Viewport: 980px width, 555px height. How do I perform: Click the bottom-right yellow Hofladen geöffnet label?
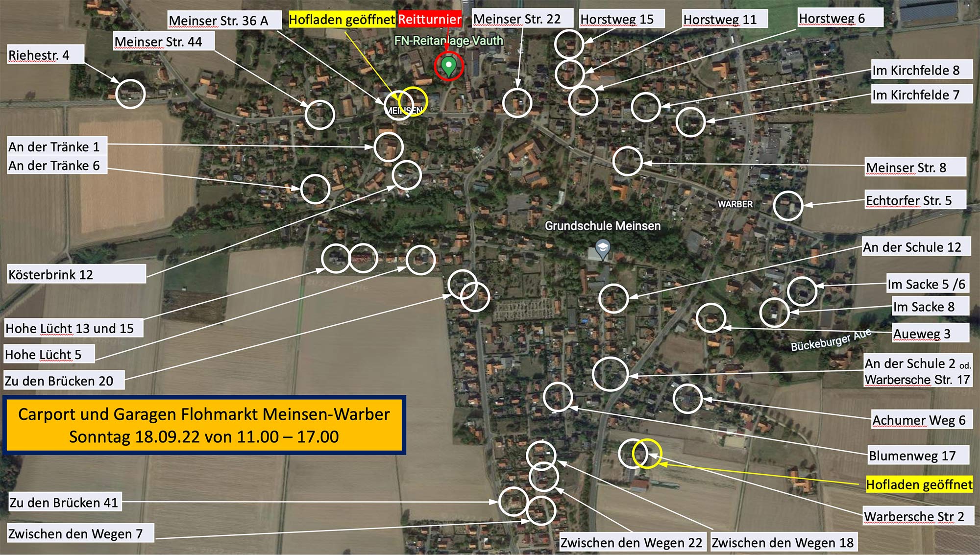tap(919, 485)
